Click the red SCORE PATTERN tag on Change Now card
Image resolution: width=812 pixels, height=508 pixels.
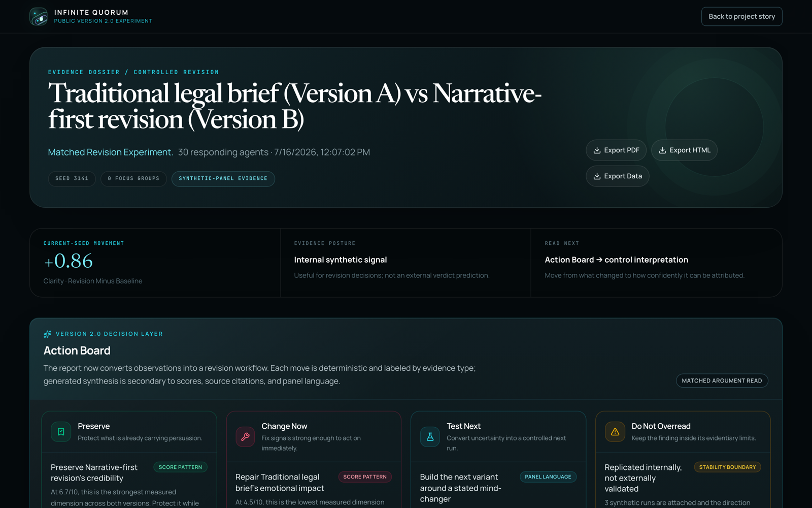365,477
